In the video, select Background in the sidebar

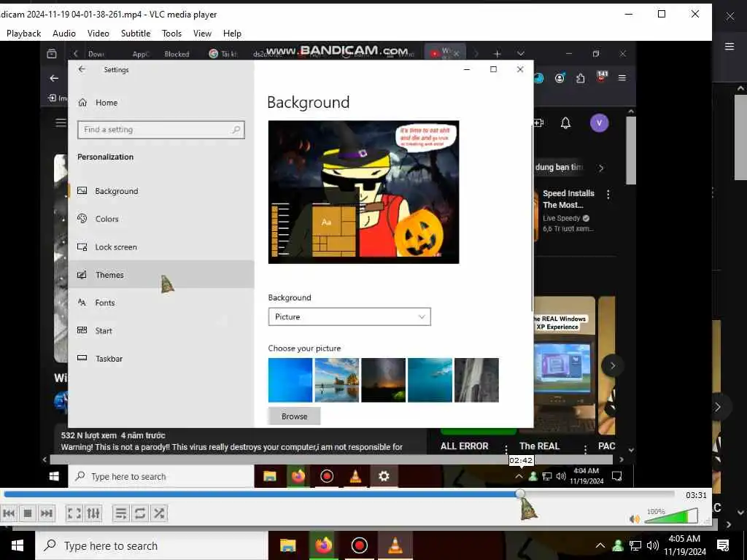(161, 191)
